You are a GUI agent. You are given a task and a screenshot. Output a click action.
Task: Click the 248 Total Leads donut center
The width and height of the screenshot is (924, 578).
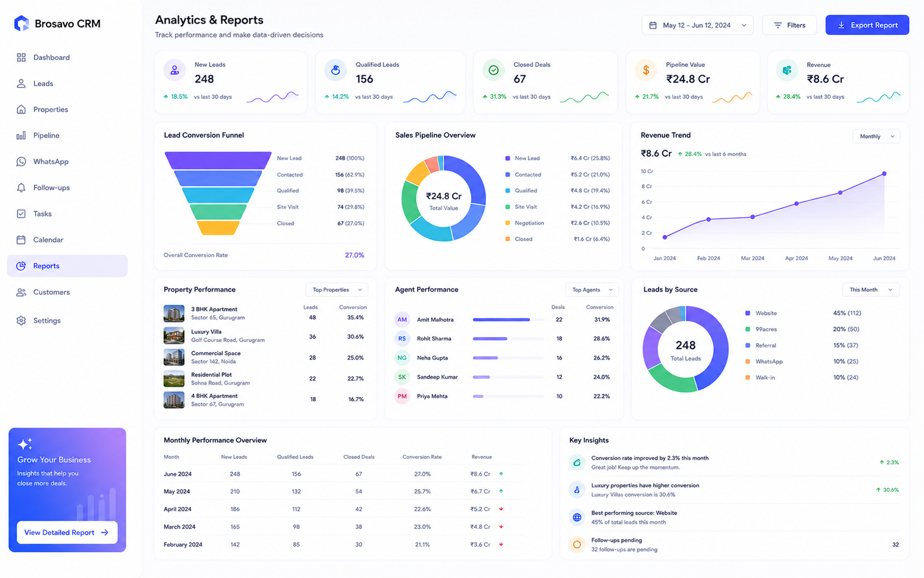(x=686, y=350)
